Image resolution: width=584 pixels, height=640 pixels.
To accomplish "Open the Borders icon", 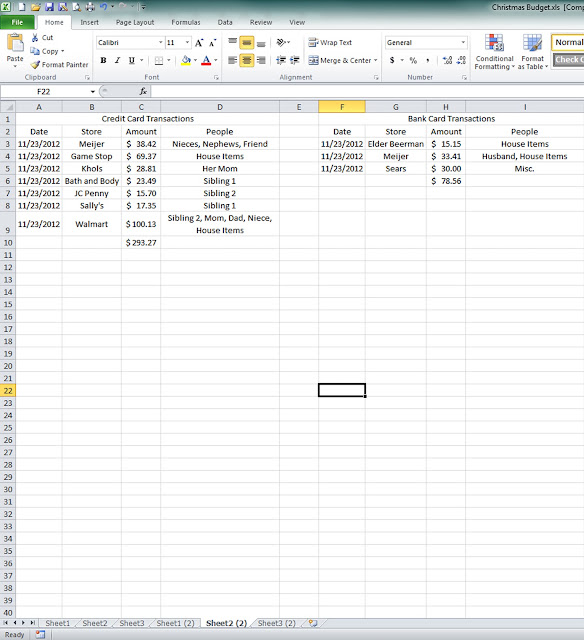I will [x=159, y=61].
